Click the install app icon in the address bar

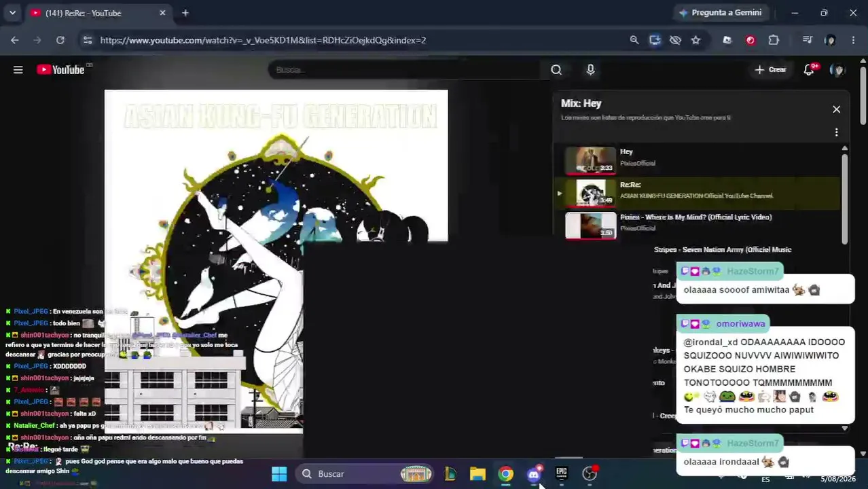(x=655, y=40)
